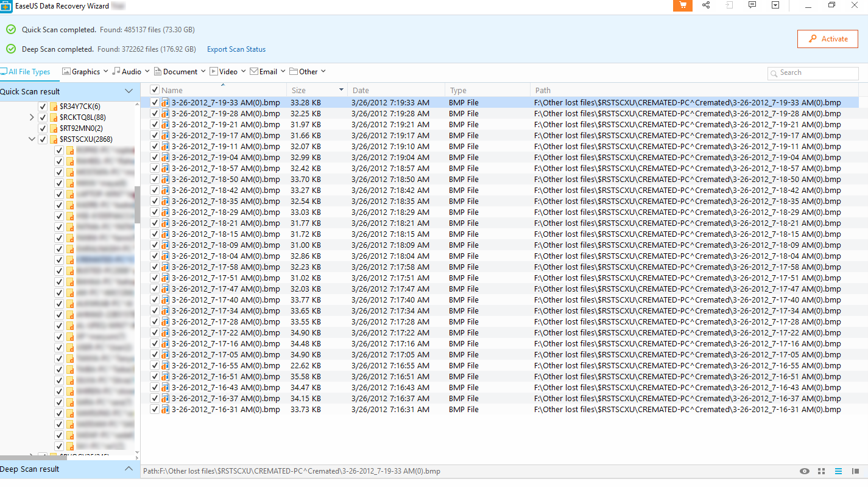Click BMP icon of 3-26-2012_7-16-31 AM(0).bmp
This screenshot has width=868, height=487.
pyautogui.click(x=165, y=410)
